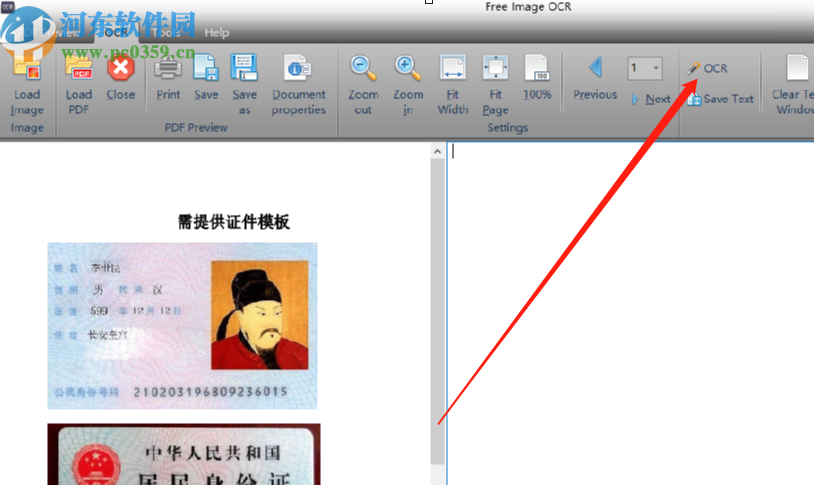Click the ID card front image
814x485 pixels.
pos(182,326)
